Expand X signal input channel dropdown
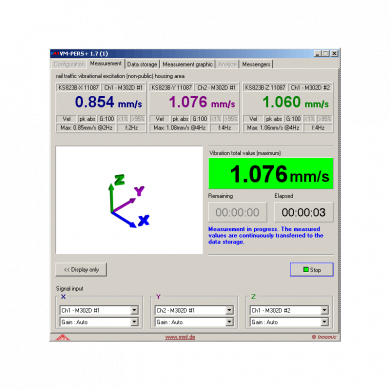The image size is (390, 390). 134,310
